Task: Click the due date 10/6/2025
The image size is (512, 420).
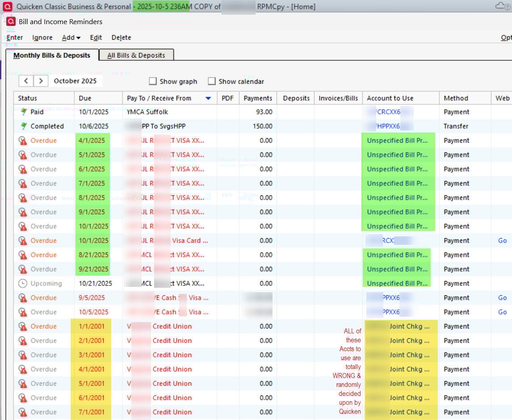Action: 93,126
